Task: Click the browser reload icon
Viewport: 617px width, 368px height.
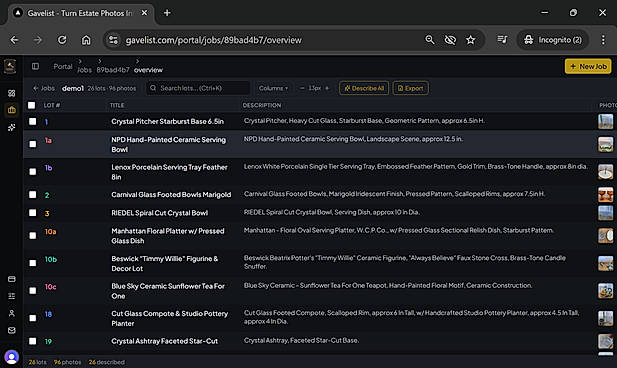Action: [62, 40]
